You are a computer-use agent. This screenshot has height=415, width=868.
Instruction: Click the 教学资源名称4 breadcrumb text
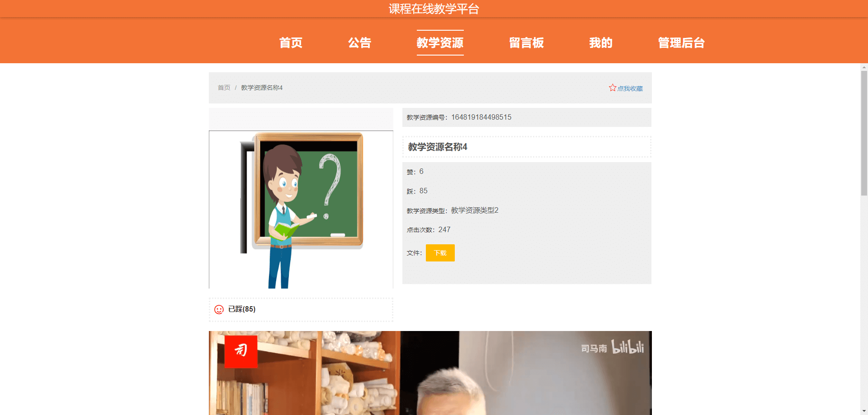[262, 88]
